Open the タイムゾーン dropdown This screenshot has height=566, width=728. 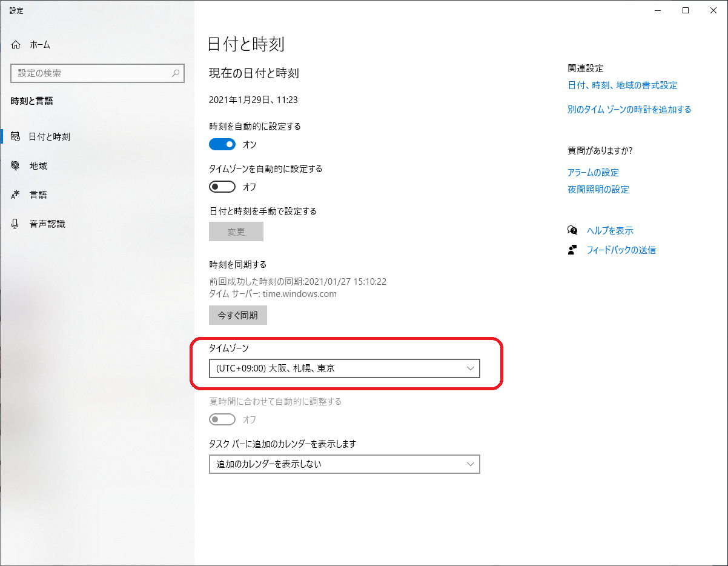pos(344,368)
